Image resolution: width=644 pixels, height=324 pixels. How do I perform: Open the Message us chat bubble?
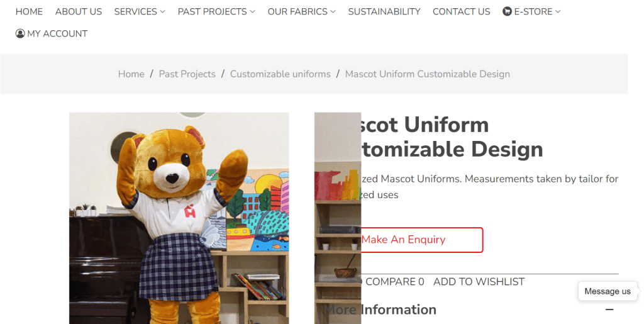coord(608,291)
